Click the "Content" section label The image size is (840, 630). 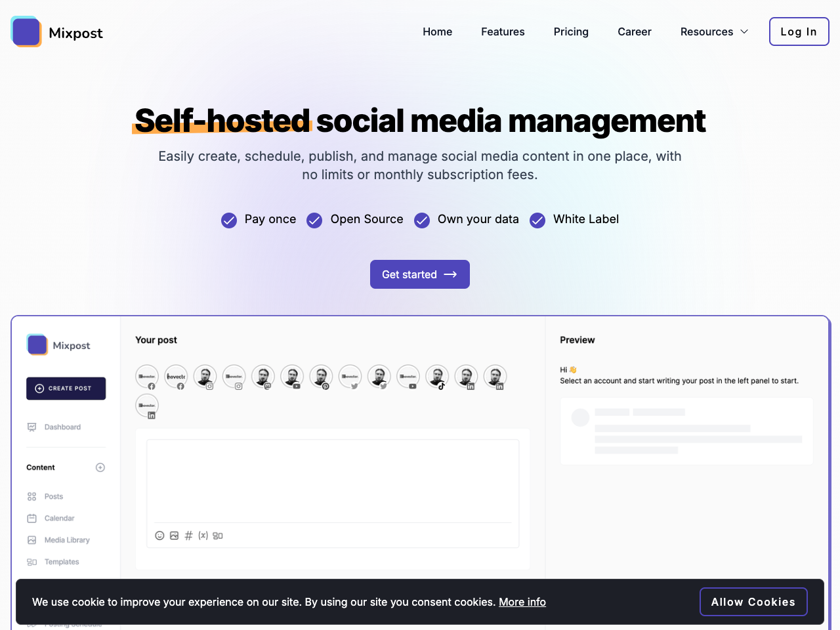coord(41,467)
